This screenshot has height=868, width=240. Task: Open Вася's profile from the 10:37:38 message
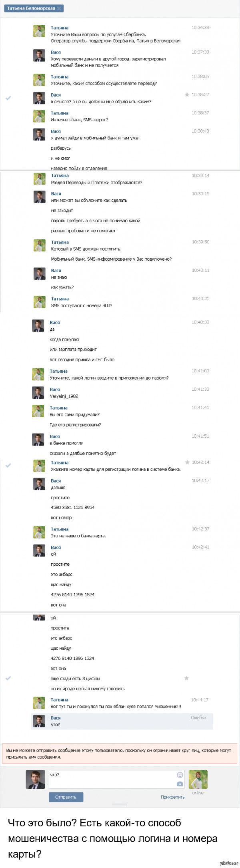tap(56, 52)
